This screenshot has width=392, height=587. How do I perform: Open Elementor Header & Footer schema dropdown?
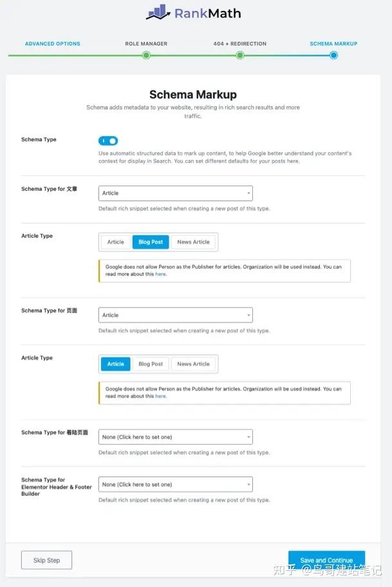pos(176,485)
